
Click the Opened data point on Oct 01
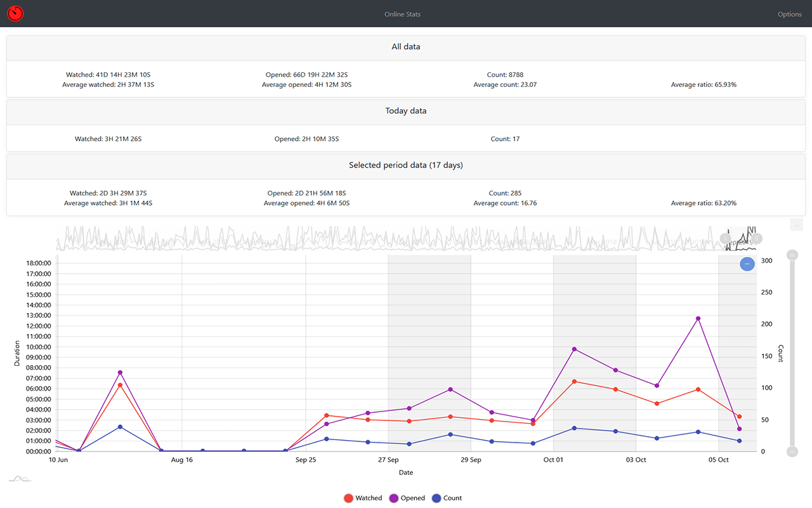574,349
